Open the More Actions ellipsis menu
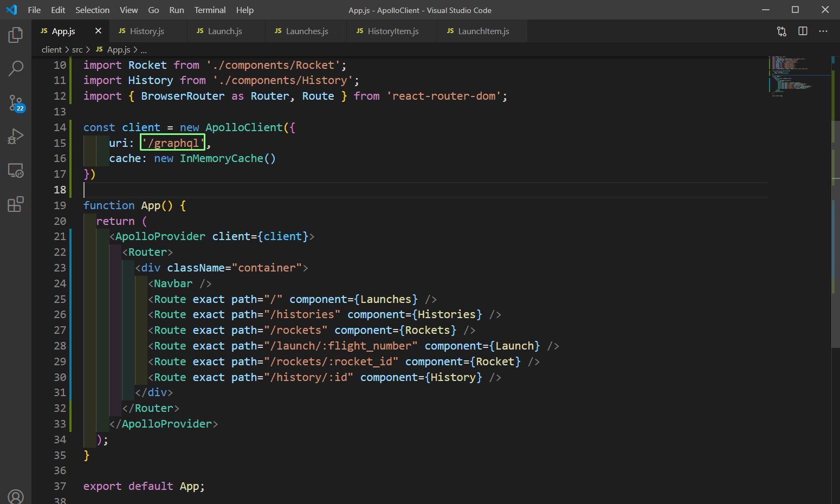This screenshot has height=504, width=840. (823, 31)
